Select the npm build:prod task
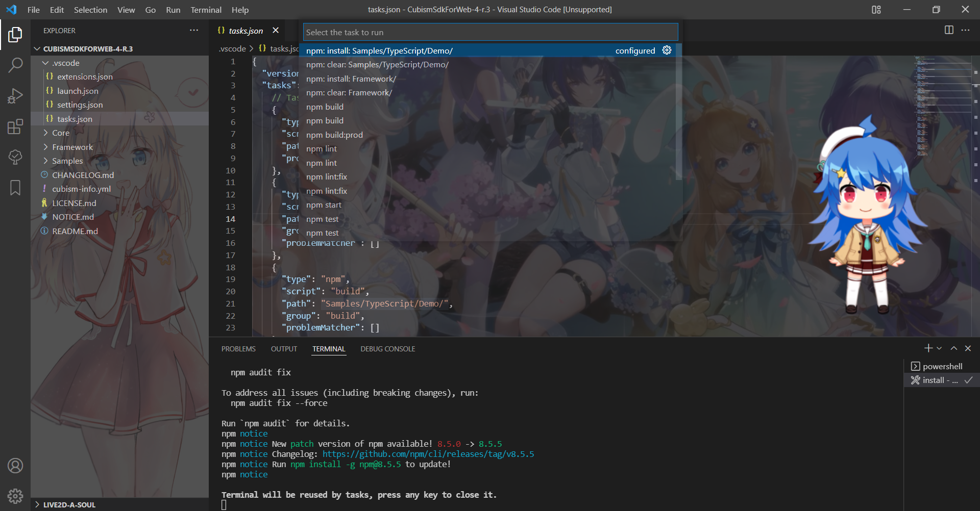The height and width of the screenshot is (511, 980). (334, 135)
